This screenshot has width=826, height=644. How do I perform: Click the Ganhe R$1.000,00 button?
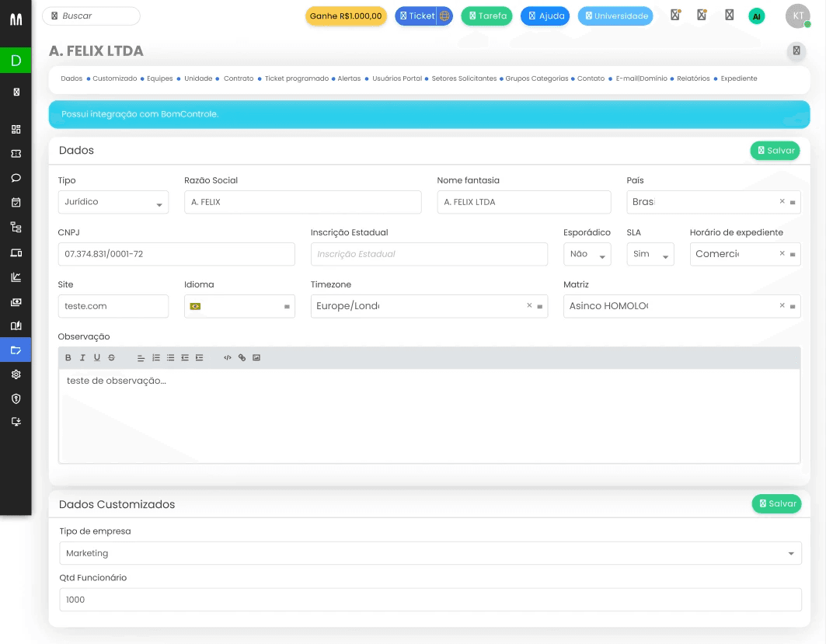(346, 16)
